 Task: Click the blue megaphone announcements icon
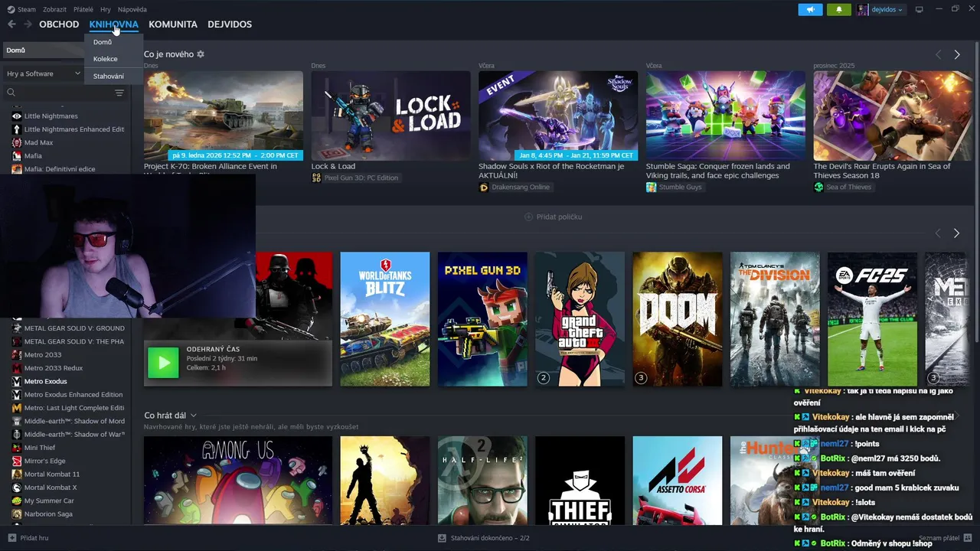pyautogui.click(x=810, y=9)
